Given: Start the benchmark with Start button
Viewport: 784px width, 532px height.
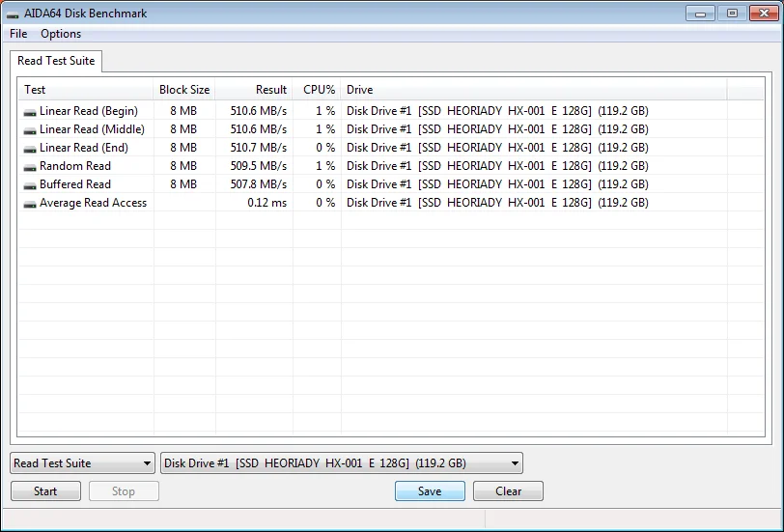Looking at the screenshot, I should click(x=45, y=491).
